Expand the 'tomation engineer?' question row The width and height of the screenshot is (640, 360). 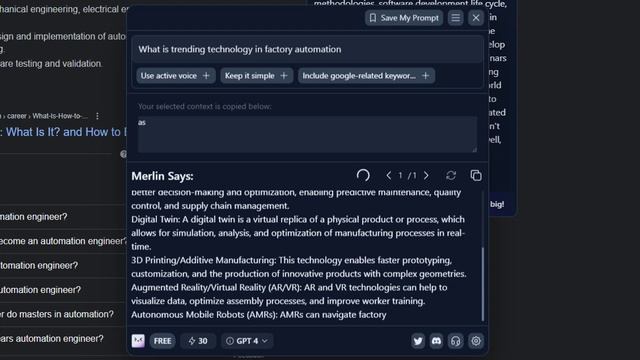click(x=63, y=266)
